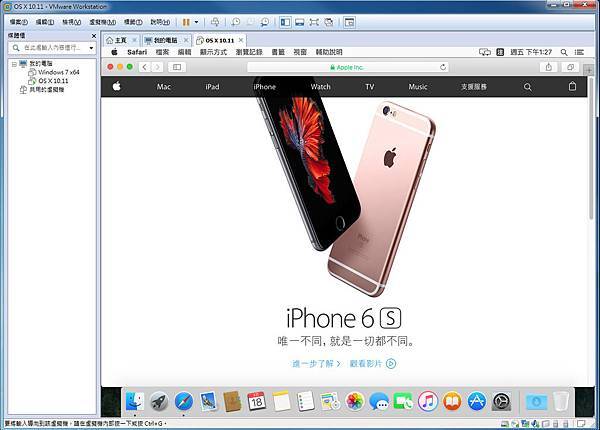Open Notification Center icon in menu bar
The width and height of the screenshot is (600, 430).
(579, 52)
